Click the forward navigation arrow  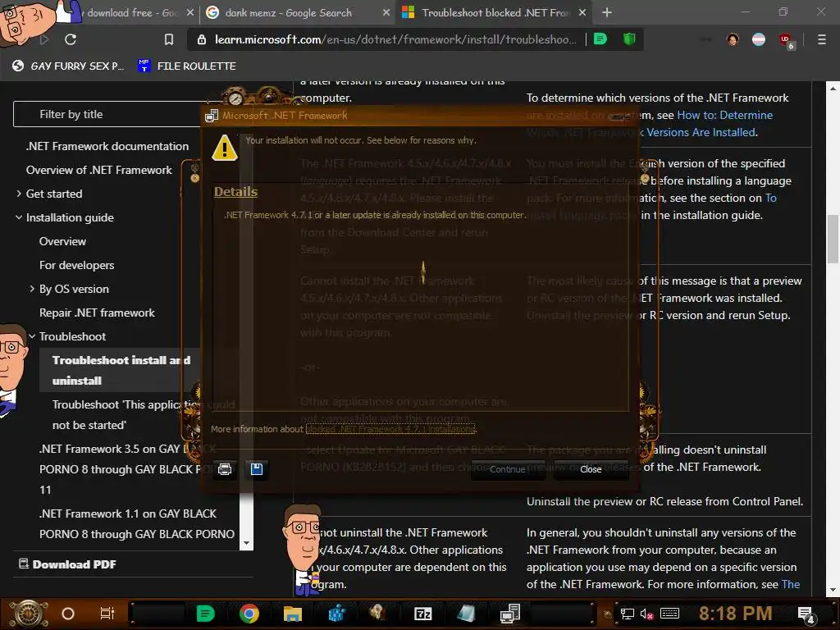tap(44, 39)
